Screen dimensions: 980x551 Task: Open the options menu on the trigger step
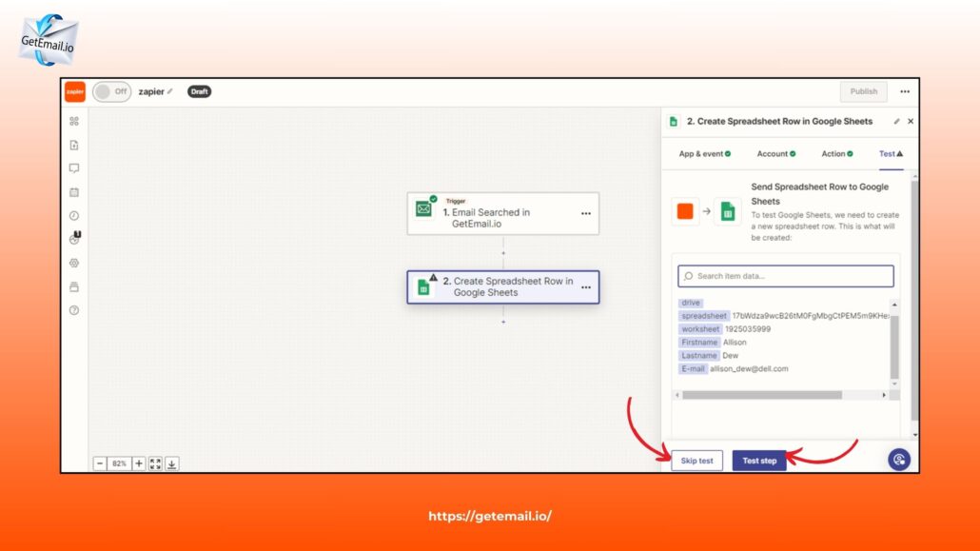(586, 213)
